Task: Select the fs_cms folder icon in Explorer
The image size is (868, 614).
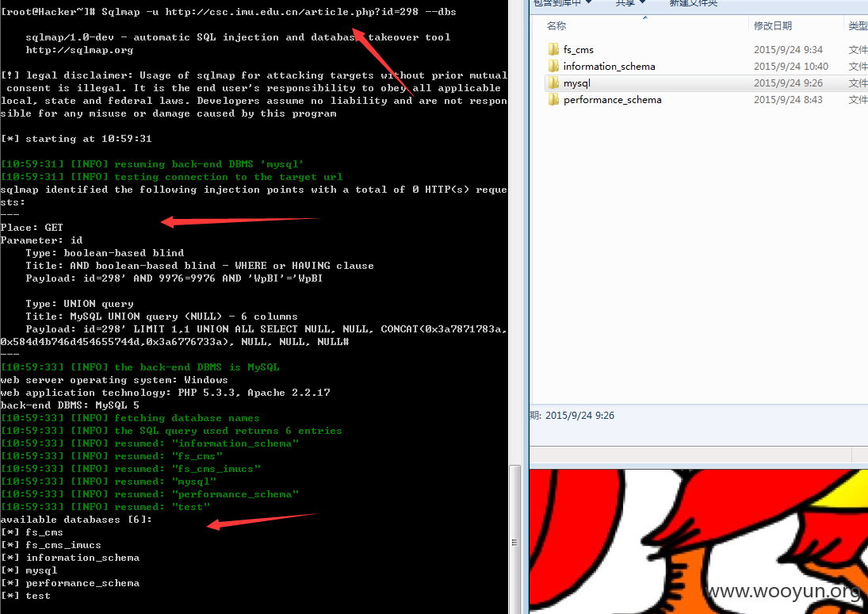Action: [x=553, y=49]
